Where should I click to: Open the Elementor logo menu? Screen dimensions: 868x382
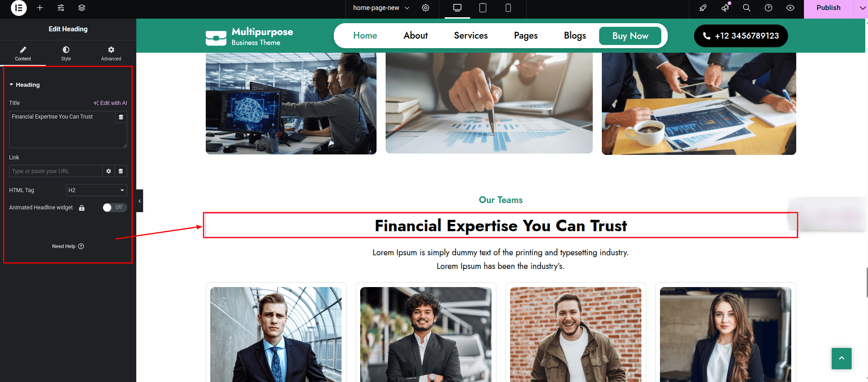pos(19,8)
